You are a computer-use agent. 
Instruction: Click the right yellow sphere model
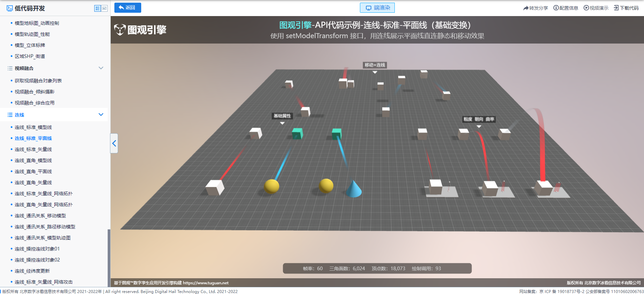click(x=326, y=186)
